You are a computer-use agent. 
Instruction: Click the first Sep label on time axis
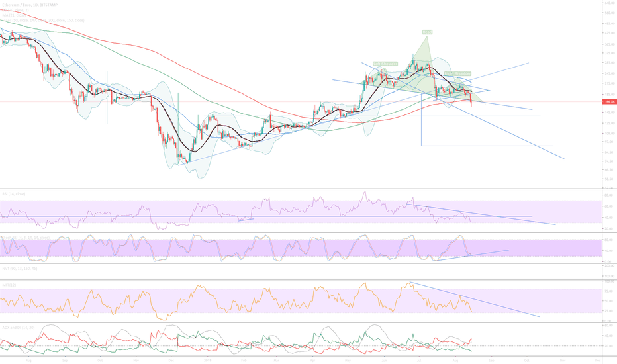point(65,361)
